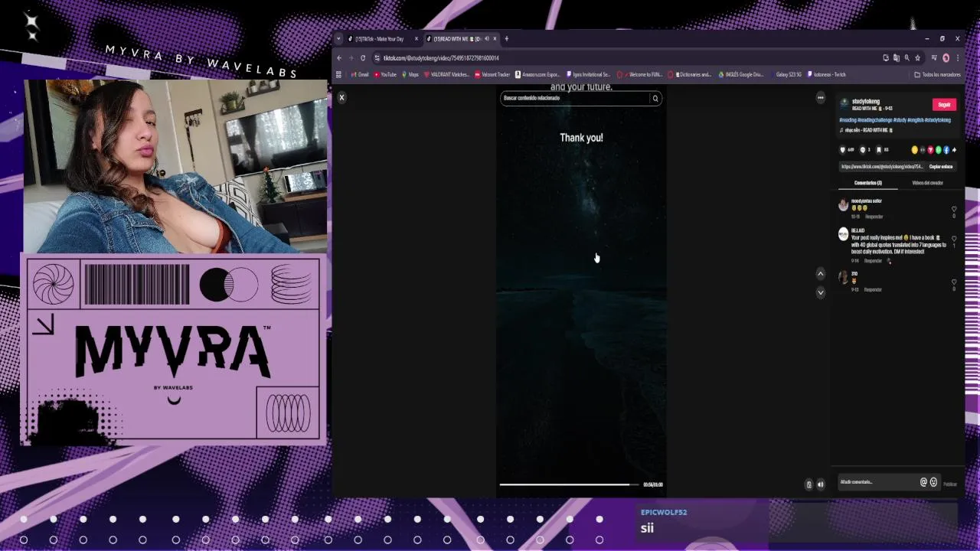Image resolution: width=980 pixels, height=551 pixels.
Task: Bookmark this page with the star icon
Action: [x=917, y=57]
